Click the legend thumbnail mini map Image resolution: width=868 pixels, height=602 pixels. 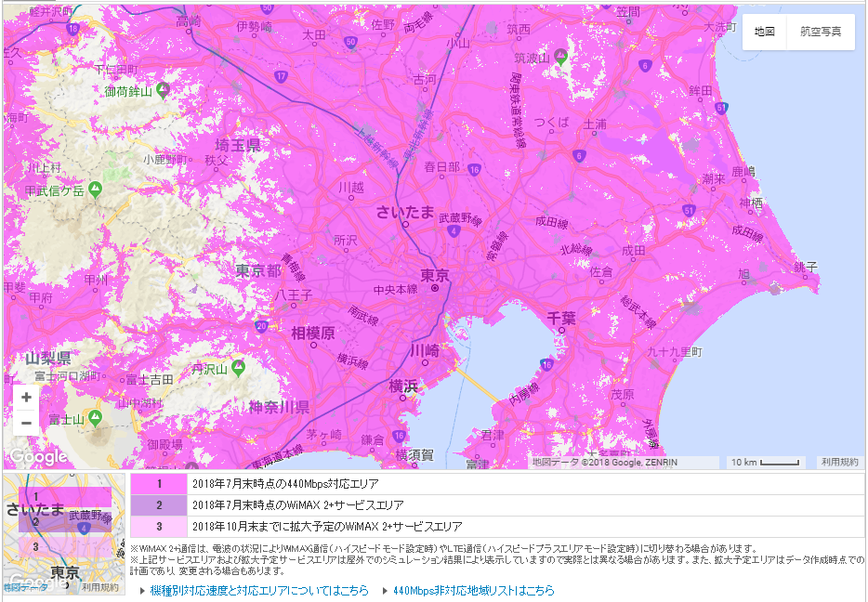coord(64,534)
